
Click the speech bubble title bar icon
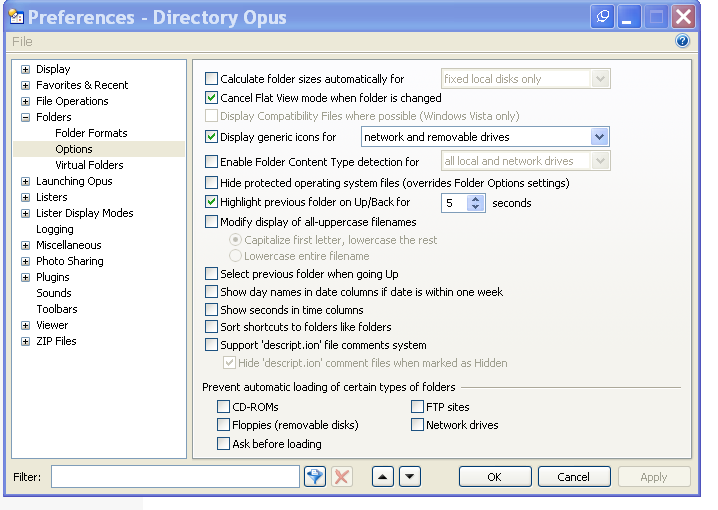coord(602,17)
